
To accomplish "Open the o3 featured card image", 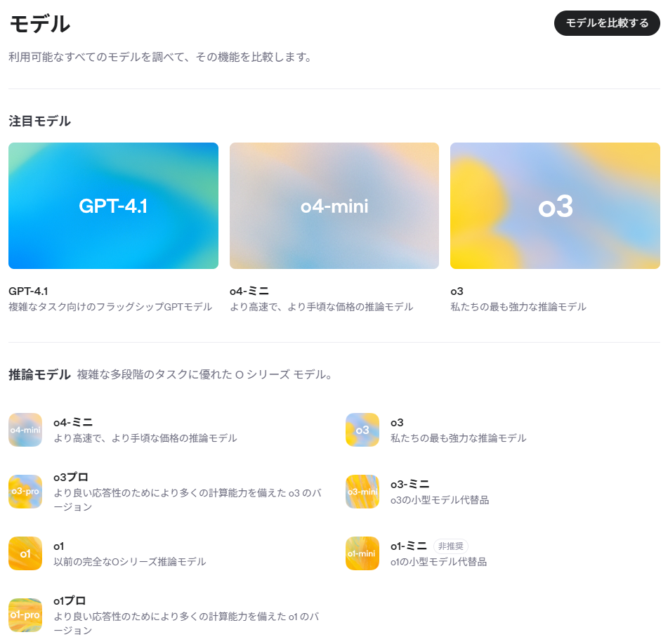I will (555, 206).
